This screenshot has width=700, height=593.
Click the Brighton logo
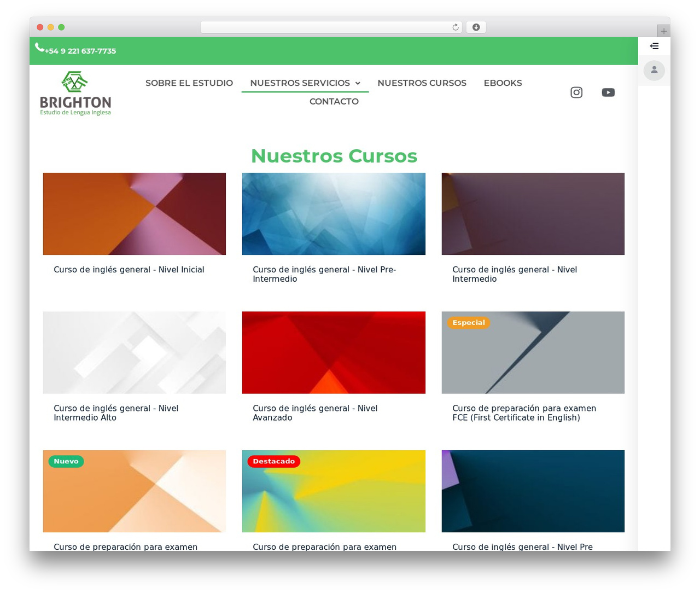pos(75,93)
